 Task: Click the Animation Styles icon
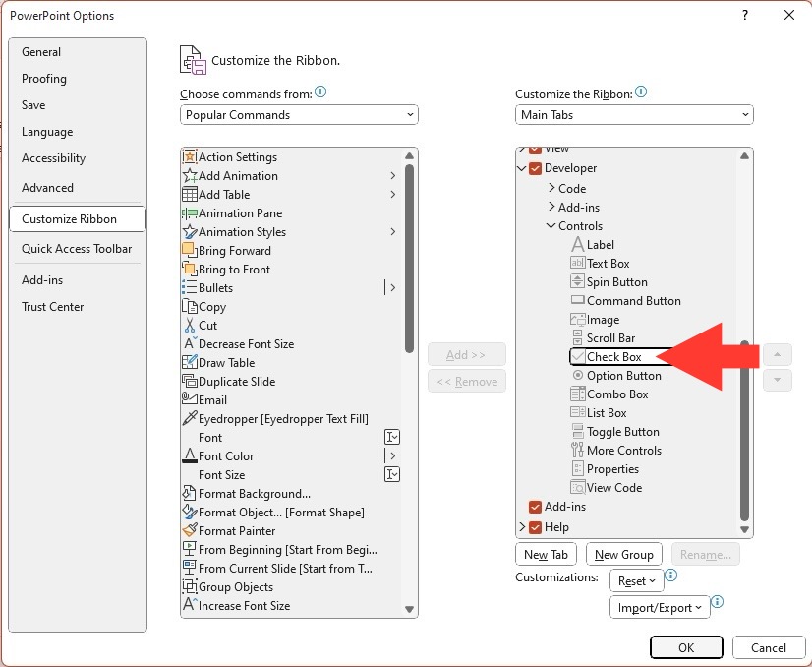[190, 231]
